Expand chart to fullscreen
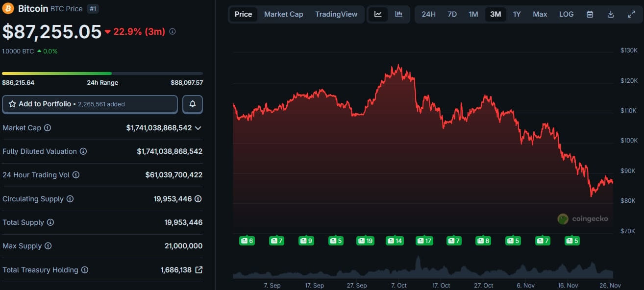The height and width of the screenshot is (290, 644). pyautogui.click(x=631, y=14)
